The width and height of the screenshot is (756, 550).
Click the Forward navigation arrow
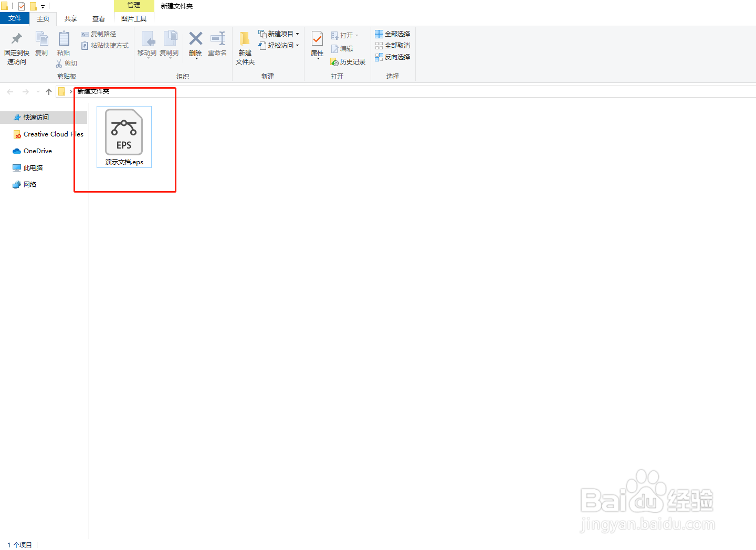click(x=25, y=92)
